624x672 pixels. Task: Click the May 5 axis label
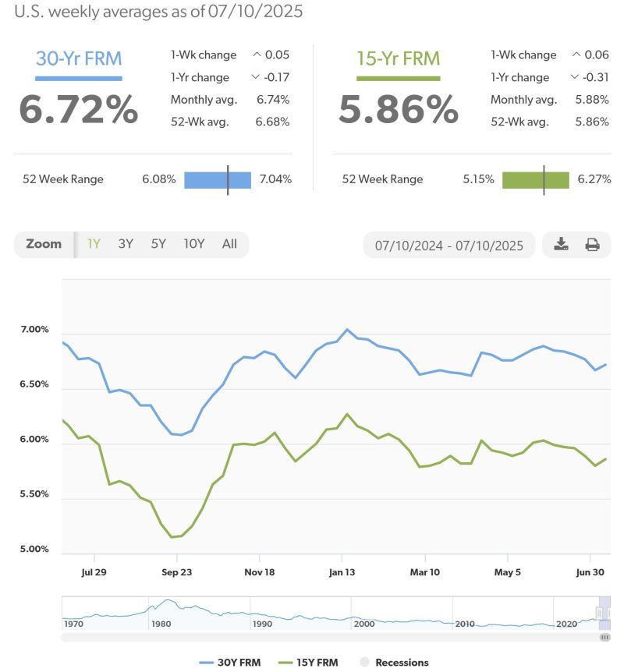507,572
